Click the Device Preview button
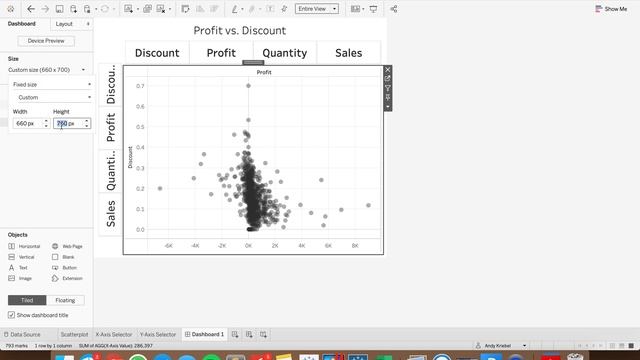 (46, 41)
